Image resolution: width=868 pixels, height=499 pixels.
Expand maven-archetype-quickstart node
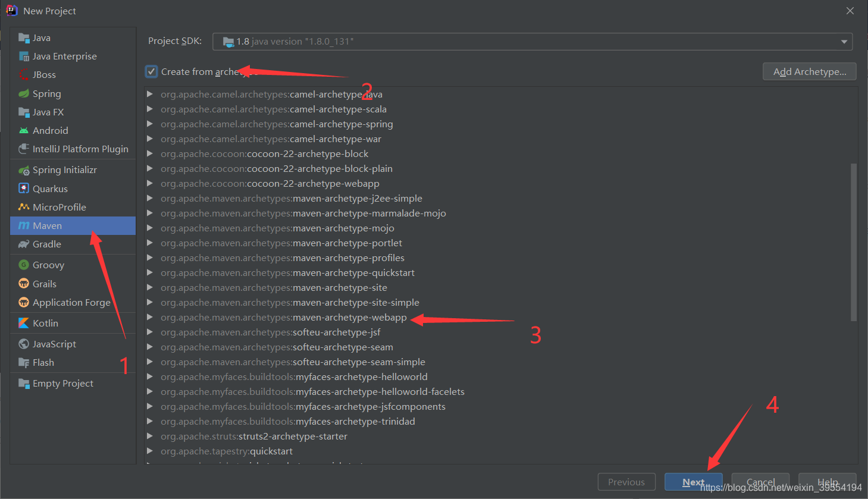(x=150, y=273)
